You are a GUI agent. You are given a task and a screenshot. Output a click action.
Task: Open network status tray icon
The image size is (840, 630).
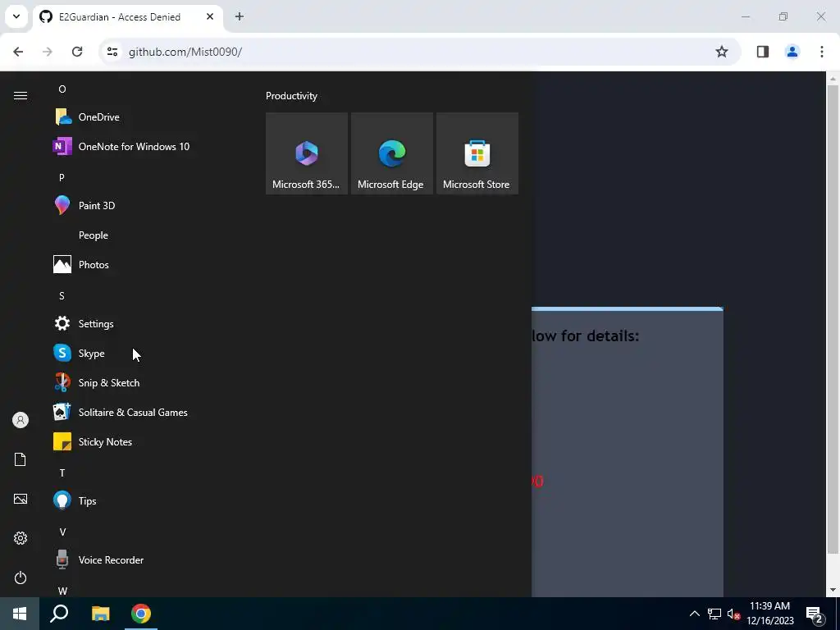point(714,614)
